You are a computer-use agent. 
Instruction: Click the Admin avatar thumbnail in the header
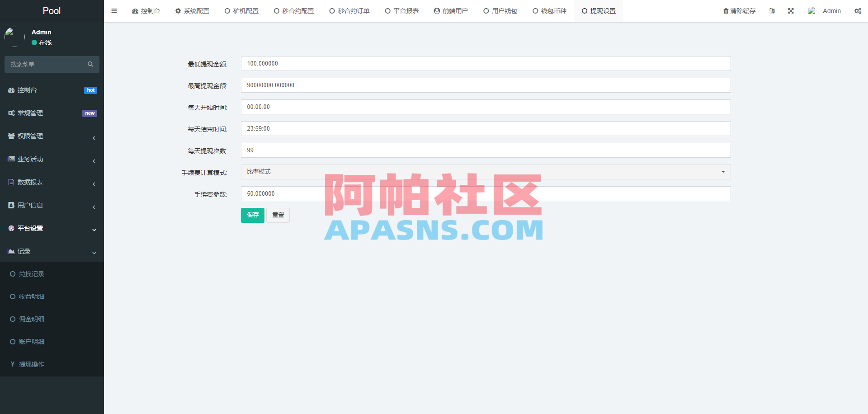(811, 10)
